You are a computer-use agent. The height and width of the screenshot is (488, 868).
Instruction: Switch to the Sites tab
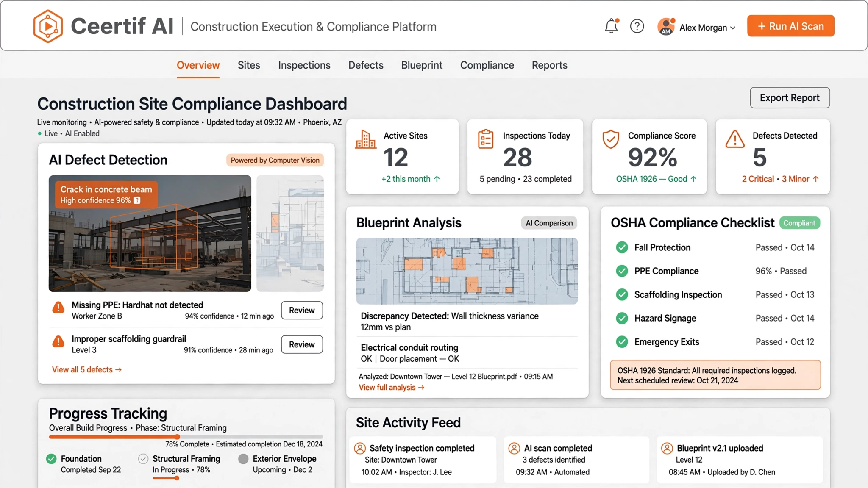click(249, 65)
